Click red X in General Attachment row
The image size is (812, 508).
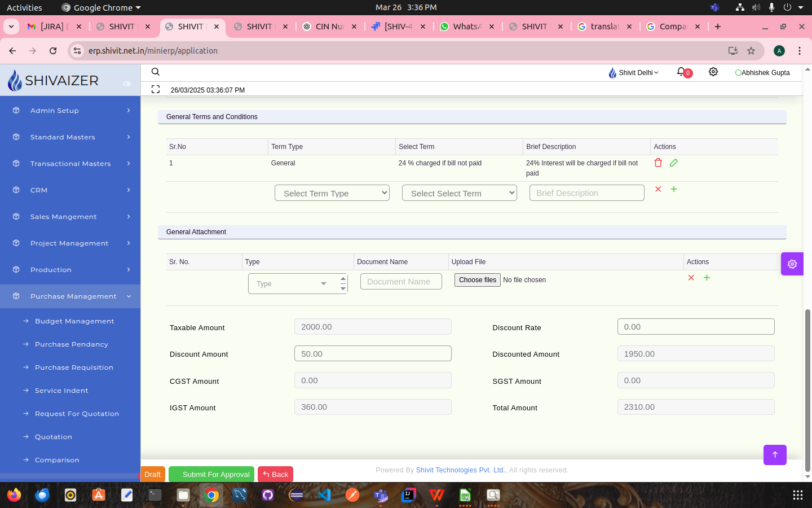pyautogui.click(x=691, y=278)
